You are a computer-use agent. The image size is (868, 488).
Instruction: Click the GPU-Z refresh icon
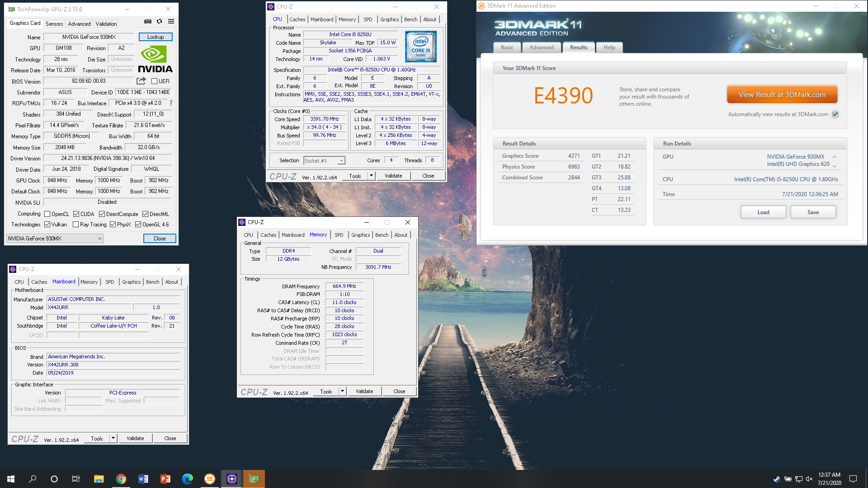159,21
